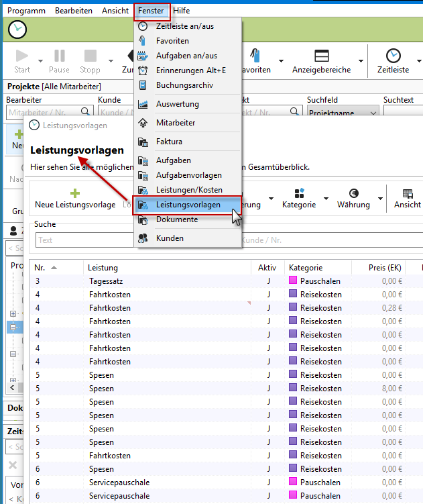Screen dimensions: 423x504
Task: Expand the Kategorie dropdown arrow
Action: pyautogui.click(x=326, y=199)
